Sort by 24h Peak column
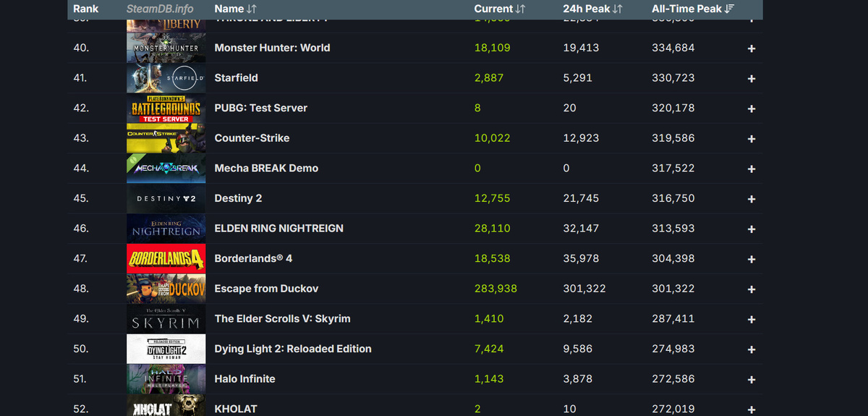The height and width of the screenshot is (416, 868). pyautogui.click(x=592, y=9)
